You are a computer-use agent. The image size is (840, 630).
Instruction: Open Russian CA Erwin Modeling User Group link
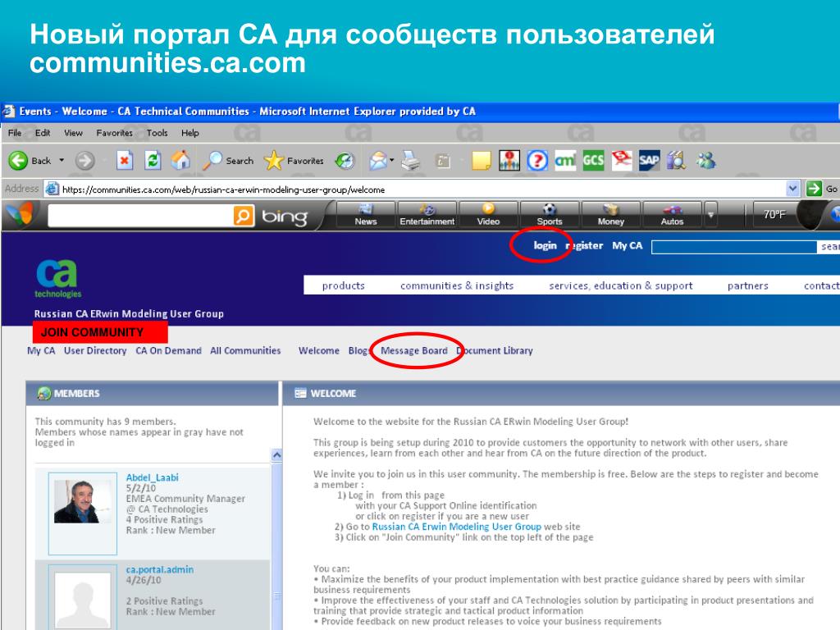456,527
